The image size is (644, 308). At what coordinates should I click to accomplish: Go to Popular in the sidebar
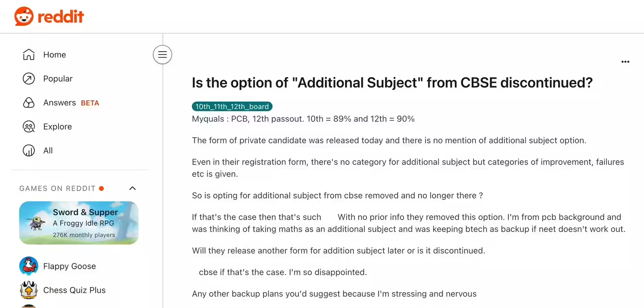58,79
